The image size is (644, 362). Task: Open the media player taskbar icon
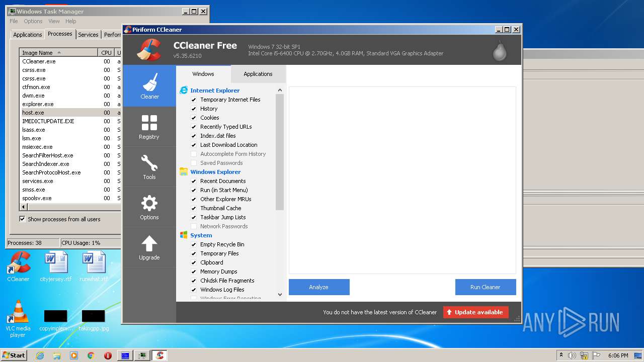coord(74,355)
